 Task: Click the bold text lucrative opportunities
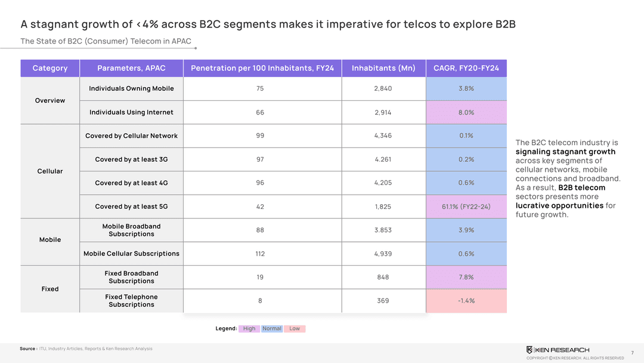(559, 206)
